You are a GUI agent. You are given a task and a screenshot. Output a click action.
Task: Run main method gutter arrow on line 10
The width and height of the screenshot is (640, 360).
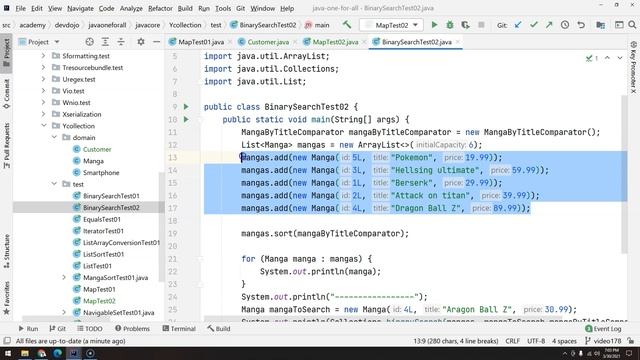click(186, 119)
